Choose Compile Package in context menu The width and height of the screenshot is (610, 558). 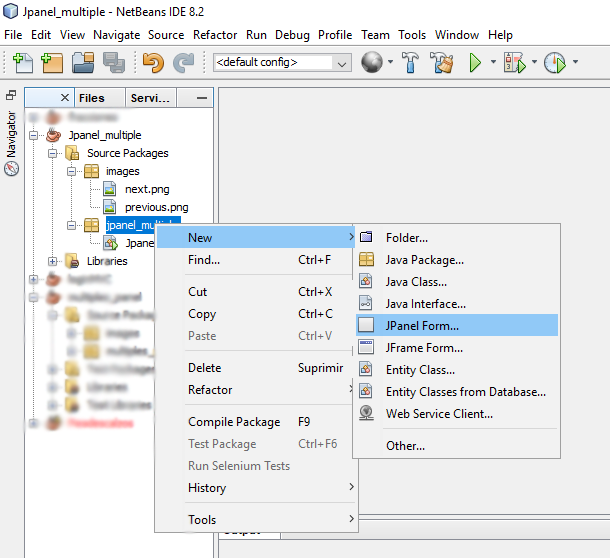pyautogui.click(x=256, y=422)
